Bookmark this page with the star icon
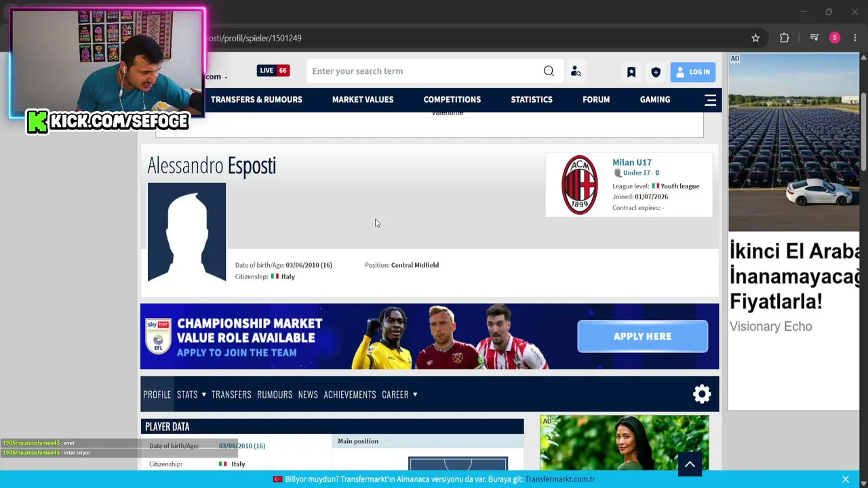Image resolution: width=868 pixels, height=488 pixels. coord(755,38)
